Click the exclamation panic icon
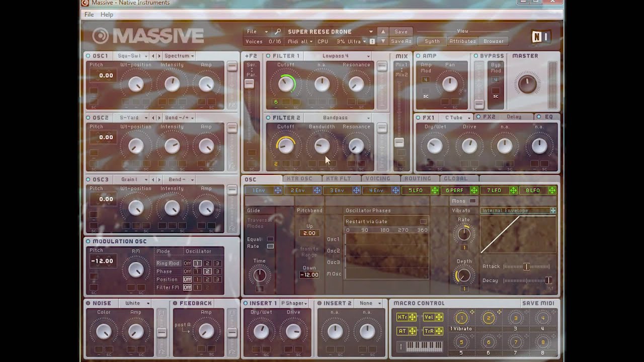Viewport: 644px width, 362px height. 372,42
